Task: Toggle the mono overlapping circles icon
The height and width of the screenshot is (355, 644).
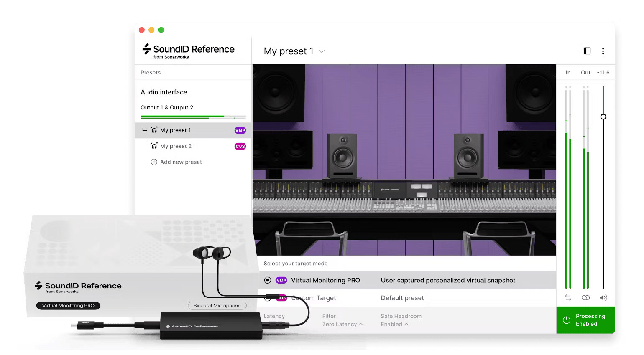Action: (x=585, y=297)
